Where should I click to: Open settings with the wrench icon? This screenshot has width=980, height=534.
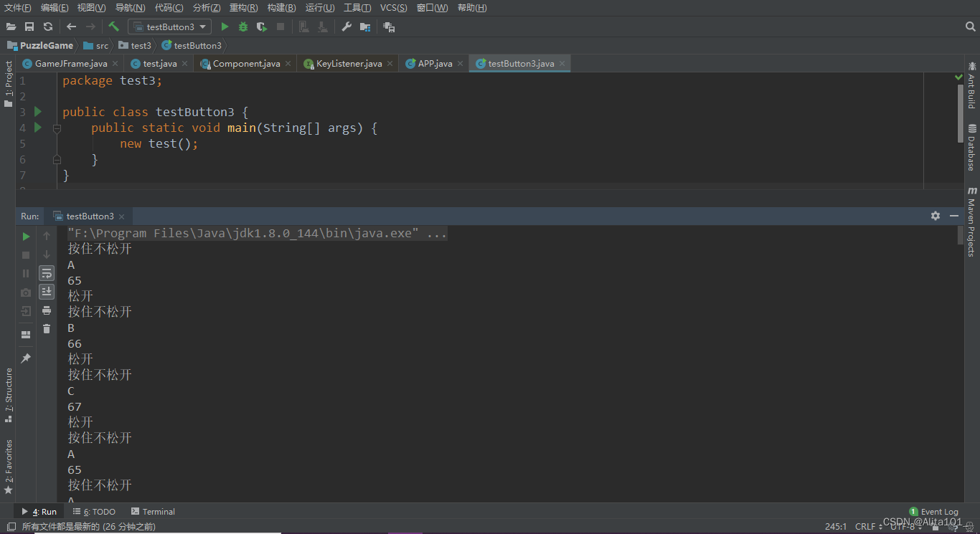[347, 27]
